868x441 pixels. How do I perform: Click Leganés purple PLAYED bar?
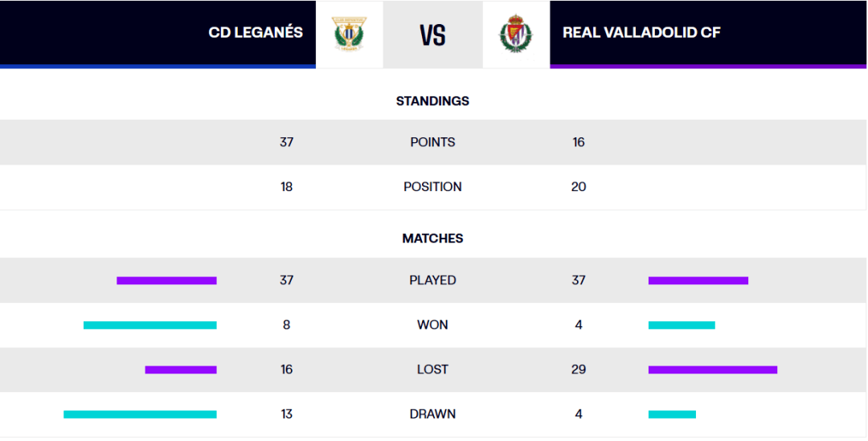coord(166,280)
